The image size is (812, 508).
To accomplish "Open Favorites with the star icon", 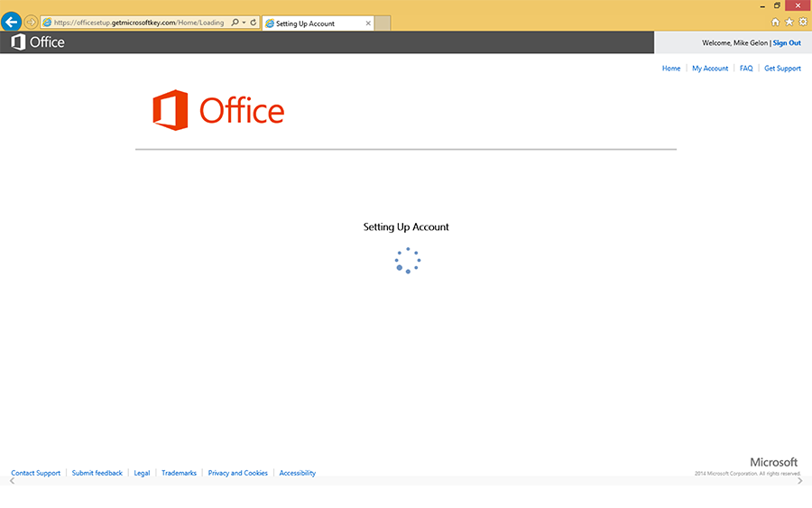I will point(789,22).
